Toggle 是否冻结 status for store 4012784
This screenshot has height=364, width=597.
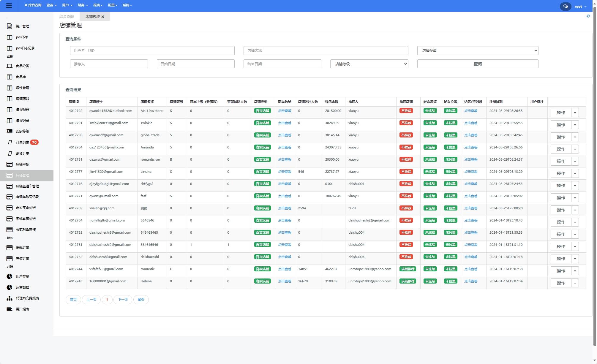coord(430,148)
